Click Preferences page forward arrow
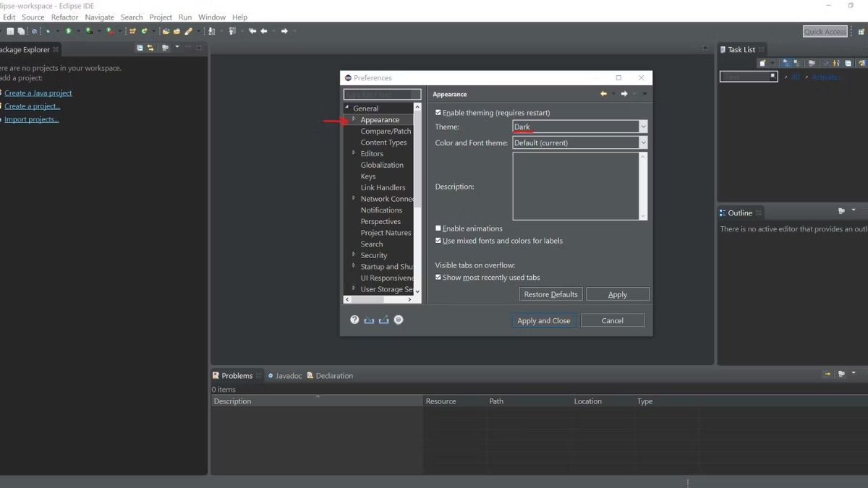This screenshot has width=868, height=488. pyautogui.click(x=624, y=94)
